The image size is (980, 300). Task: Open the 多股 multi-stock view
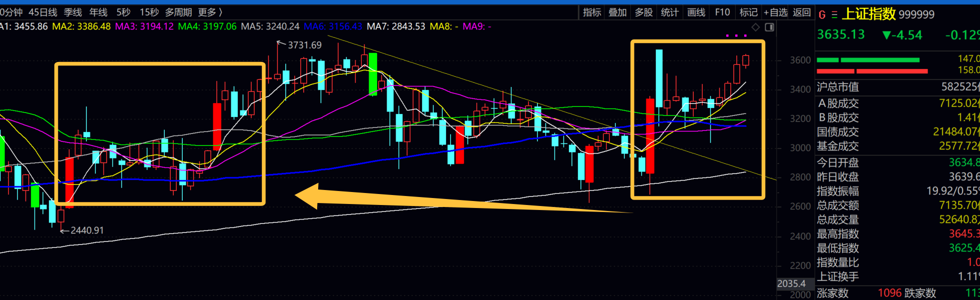[x=644, y=12]
